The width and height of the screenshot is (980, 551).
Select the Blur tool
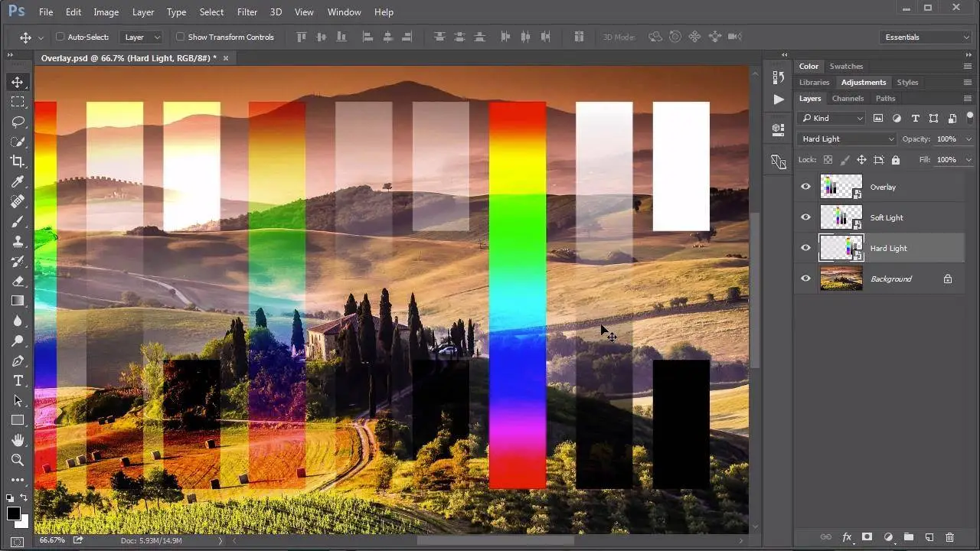coord(18,321)
